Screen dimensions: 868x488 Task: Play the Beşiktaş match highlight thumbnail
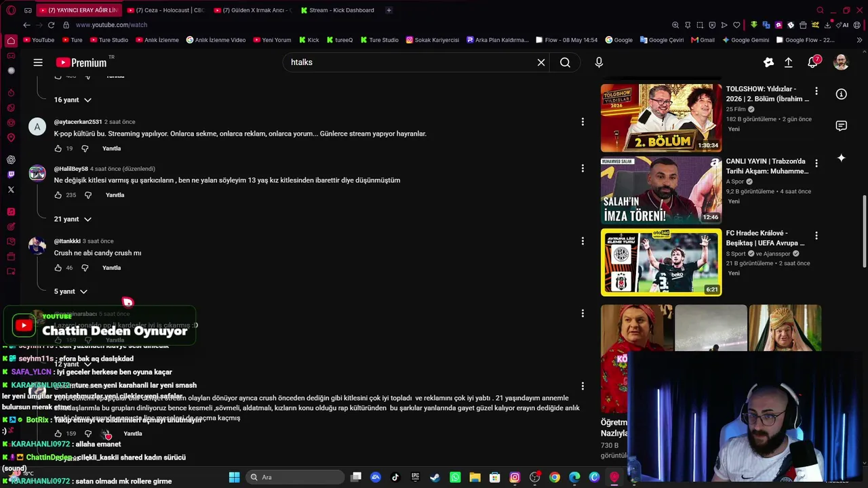pos(661,262)
